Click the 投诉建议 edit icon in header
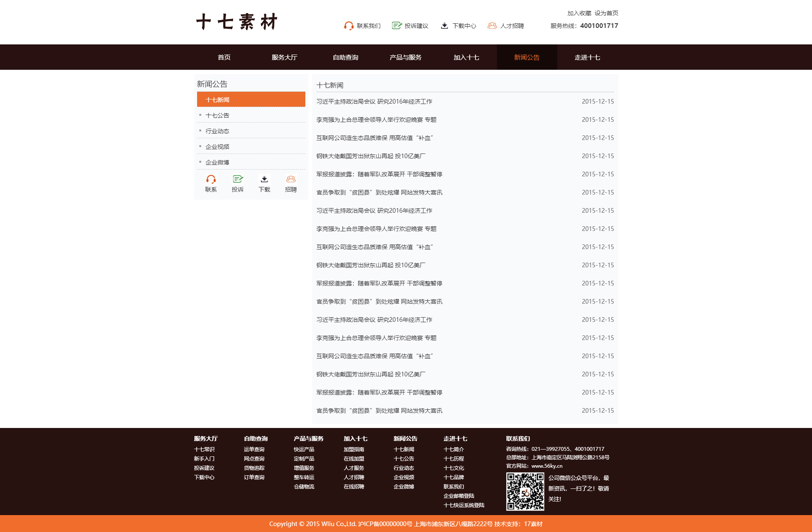Screen dimensions: 812x532 pyautogui.click(x=396, y=26)
